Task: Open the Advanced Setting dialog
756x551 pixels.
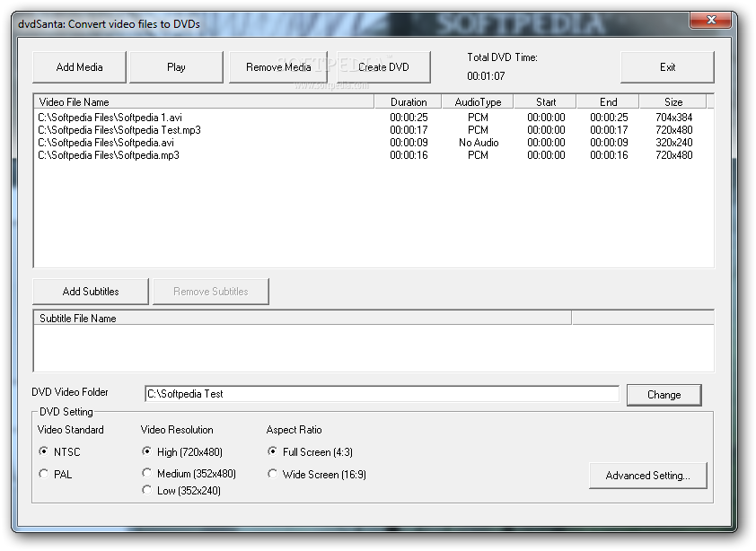Action: [648, 476]
